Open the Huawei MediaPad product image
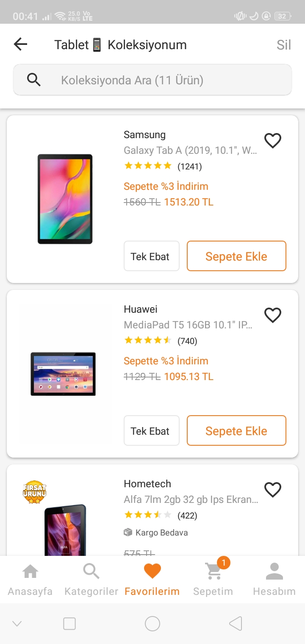Image resolution: width=305 pixels, height=644 pixels. (63, 374)
